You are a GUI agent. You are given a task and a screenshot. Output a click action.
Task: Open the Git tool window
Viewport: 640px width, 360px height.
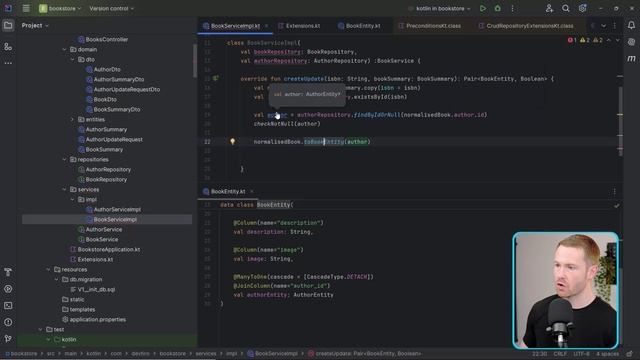point(8,339)
